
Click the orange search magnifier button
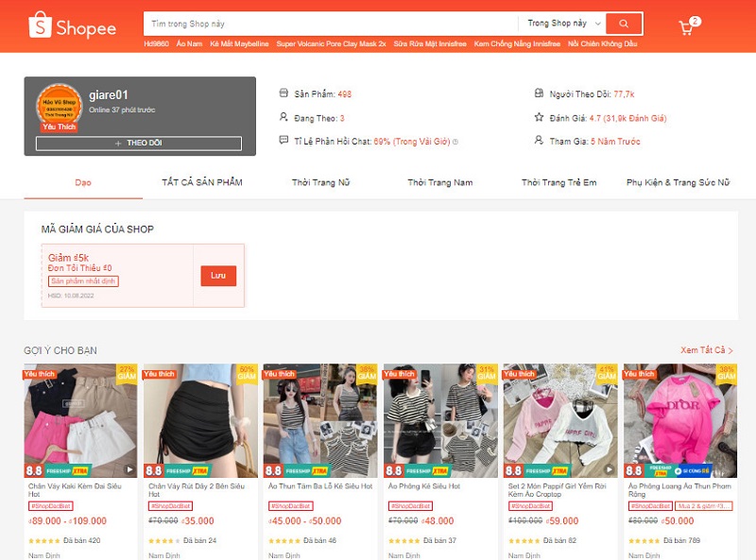point(624,24)
